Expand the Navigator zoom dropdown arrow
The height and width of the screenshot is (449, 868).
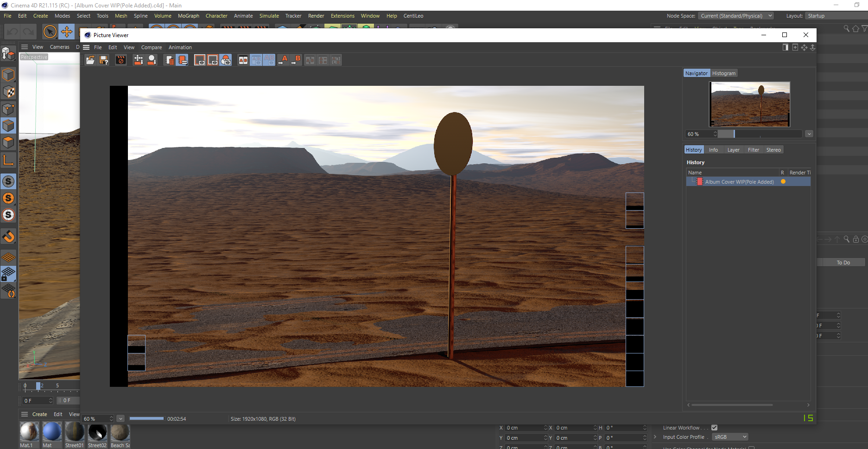pyautogui.click(x=809, y=134)
